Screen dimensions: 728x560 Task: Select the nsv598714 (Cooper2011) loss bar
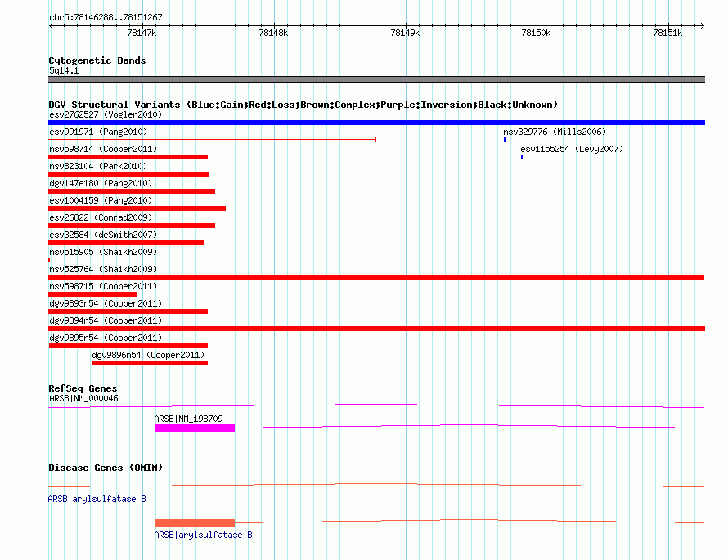128,157
